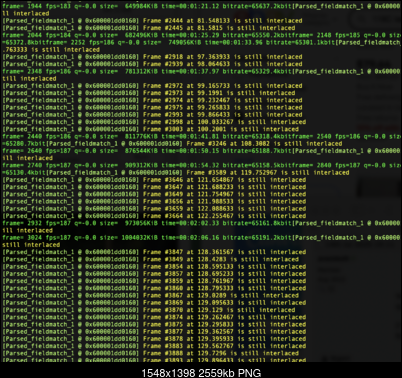Select the line 'Frame #3847 at 128.361567'

[154, 252]
